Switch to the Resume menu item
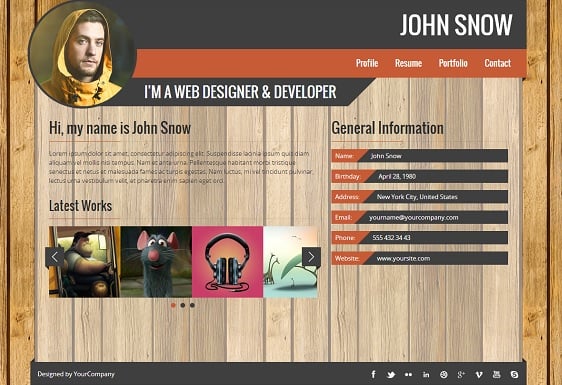The width and height of the screenshot is (562, 385). pos(408,63)
